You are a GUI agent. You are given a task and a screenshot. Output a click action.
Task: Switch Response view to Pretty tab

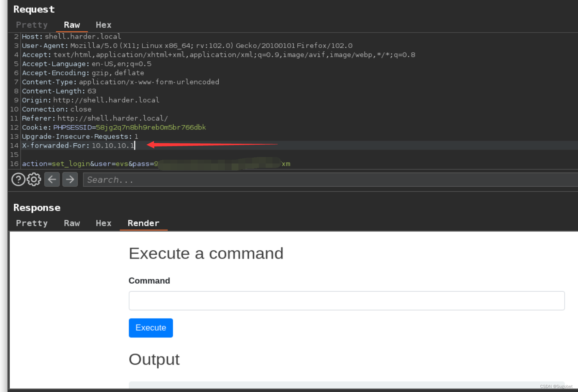pos(32,223)
